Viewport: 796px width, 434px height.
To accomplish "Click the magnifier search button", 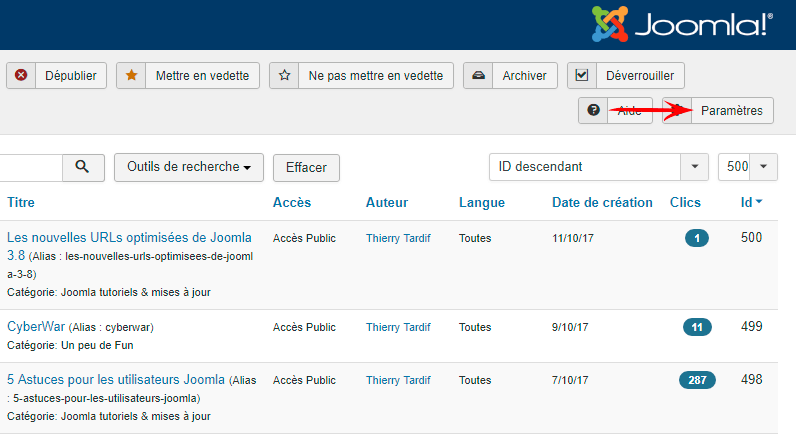I will (83, 167).
